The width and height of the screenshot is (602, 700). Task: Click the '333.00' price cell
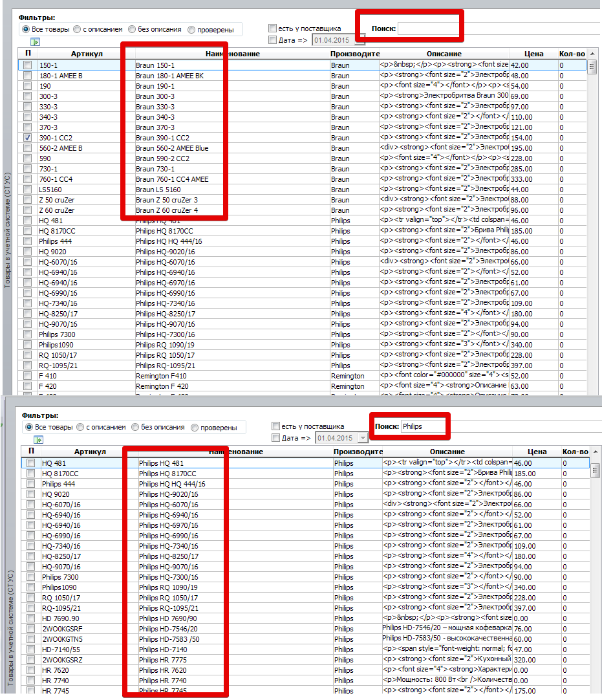[x=533, y=179]
